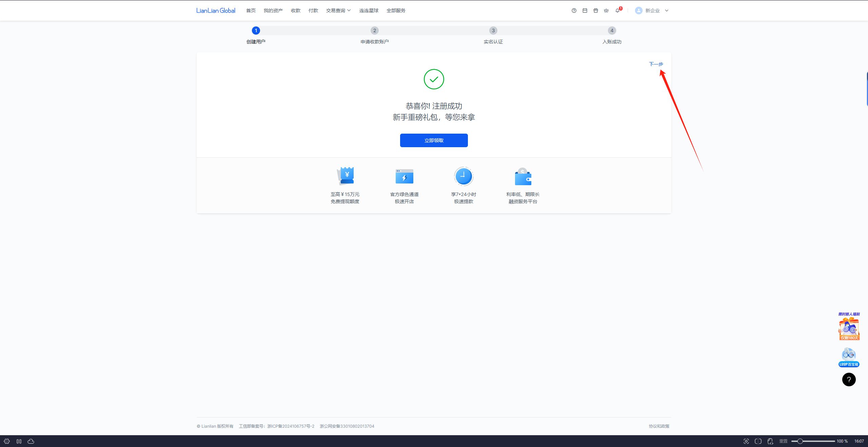Screen dimensions: 868x447
Task: Go to the 全部服务 menu
Action: [396, 11]
